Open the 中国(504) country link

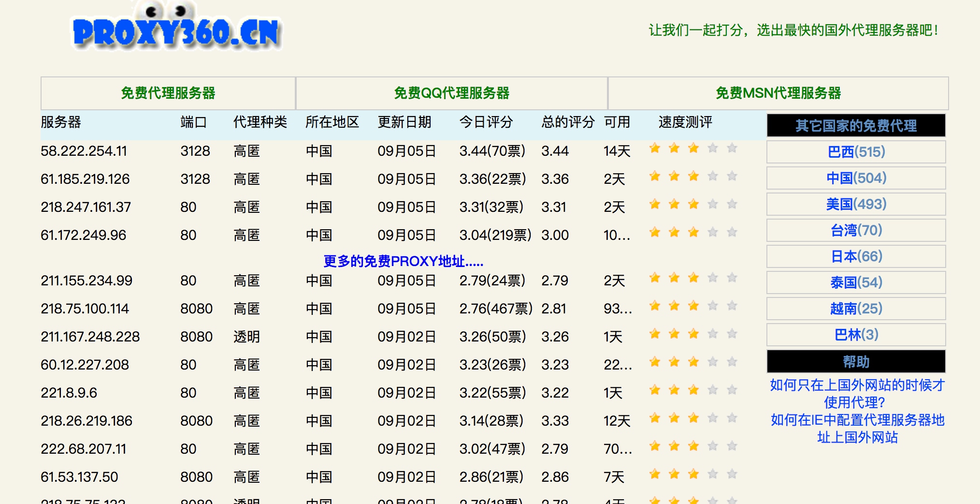point(856,178)
